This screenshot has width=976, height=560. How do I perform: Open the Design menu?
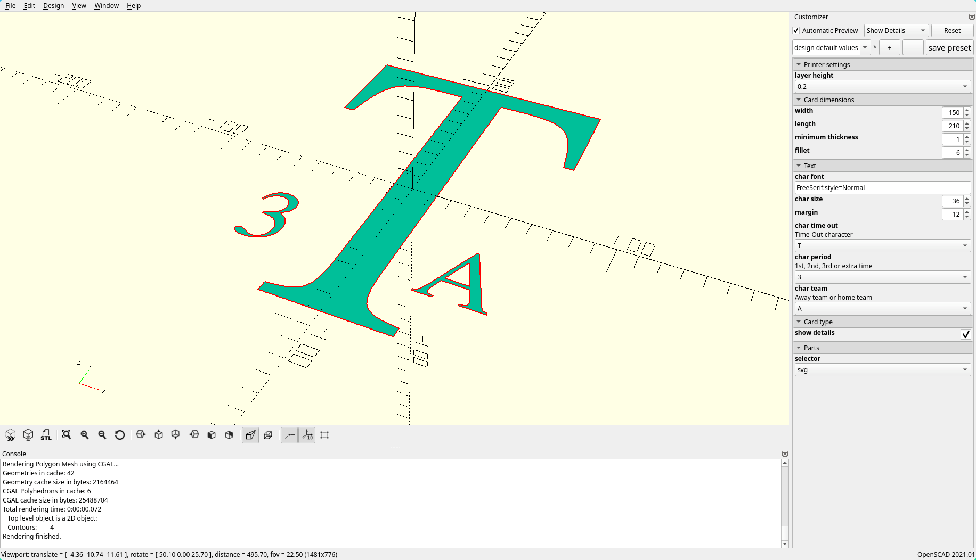coord(53,6)
